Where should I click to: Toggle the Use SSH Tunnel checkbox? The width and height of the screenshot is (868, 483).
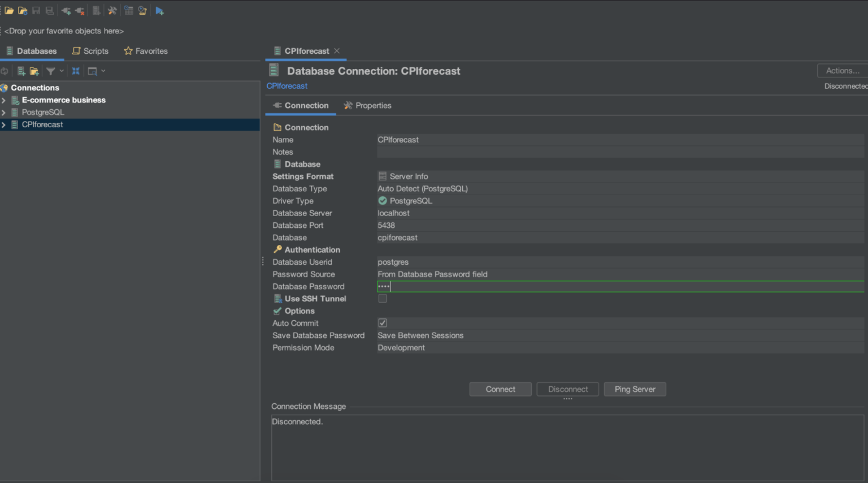pos(383,298)
